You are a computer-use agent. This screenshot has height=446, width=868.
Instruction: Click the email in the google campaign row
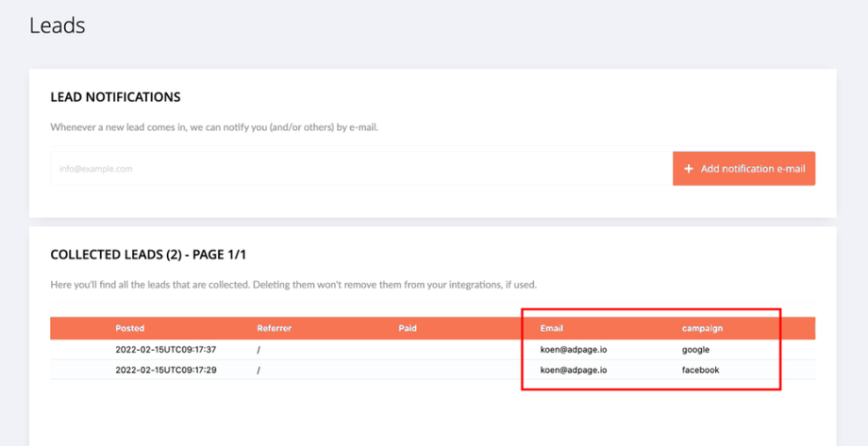[574, 350]
